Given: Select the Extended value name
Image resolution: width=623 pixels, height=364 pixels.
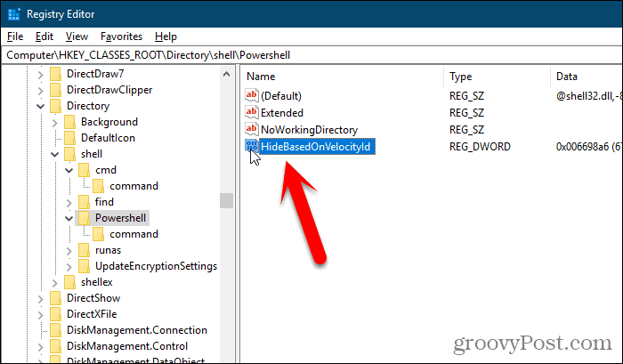Looking at the screenshot, I should tap(282, 113).
